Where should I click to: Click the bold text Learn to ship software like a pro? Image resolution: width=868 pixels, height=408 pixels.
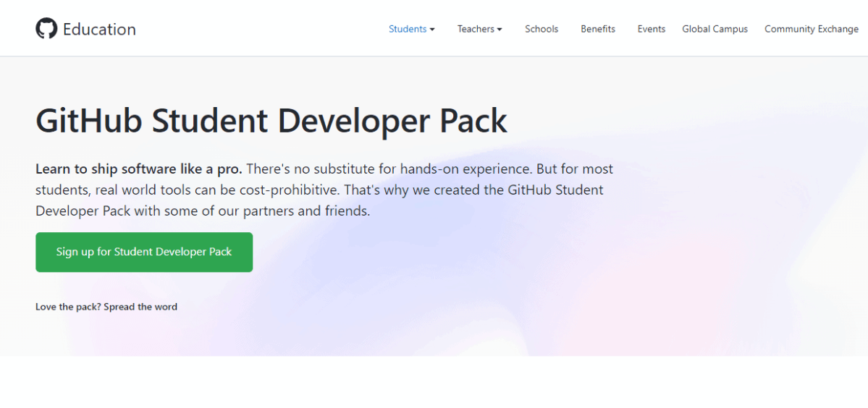click(139, 168)
